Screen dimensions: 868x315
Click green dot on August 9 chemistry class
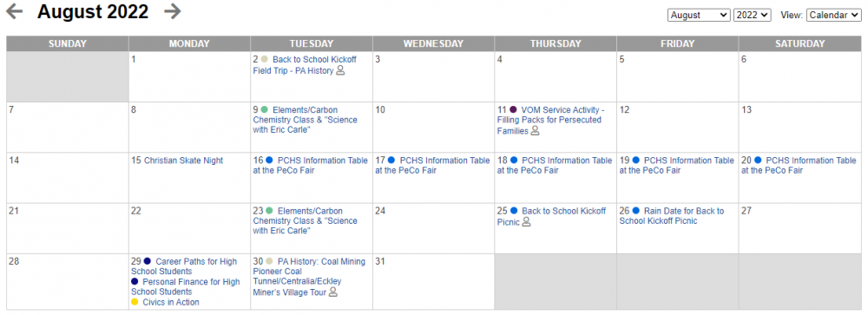pos(265,109)
